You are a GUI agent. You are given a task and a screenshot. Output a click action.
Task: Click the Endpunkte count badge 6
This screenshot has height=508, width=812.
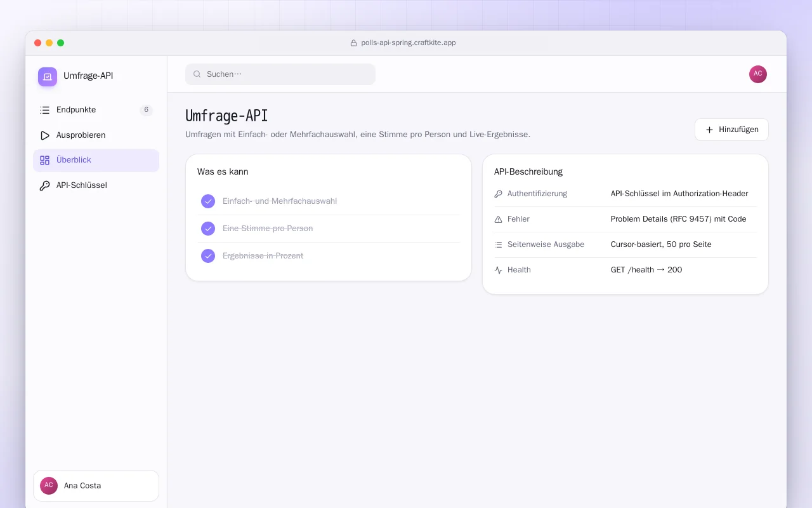point(146,110)
